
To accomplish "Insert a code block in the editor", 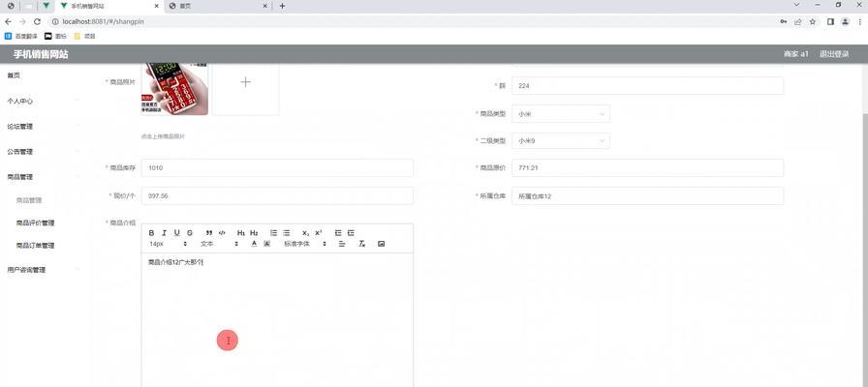I will [x=222, y=233].
